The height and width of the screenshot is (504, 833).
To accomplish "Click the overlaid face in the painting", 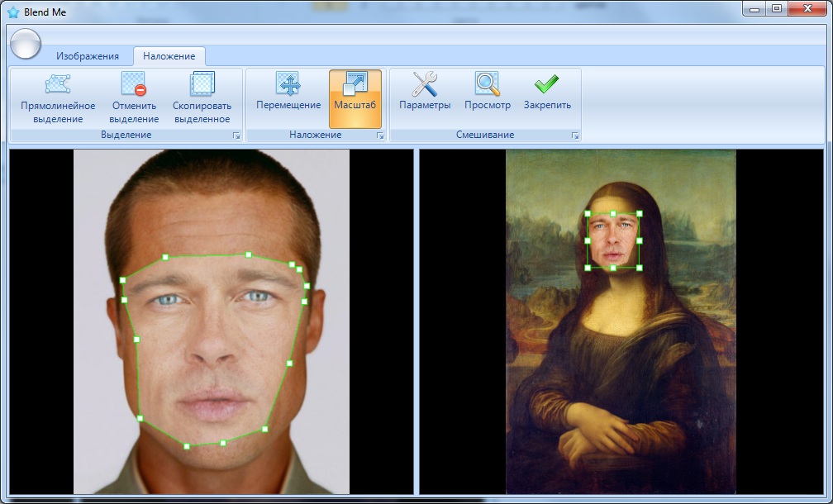I will 613,241.
